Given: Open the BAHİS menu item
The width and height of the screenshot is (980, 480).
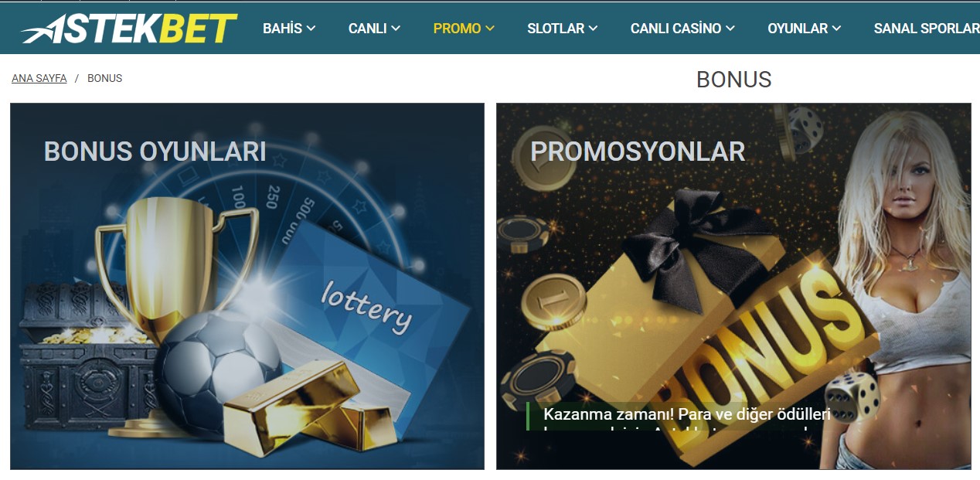Looking at the screenshot, I should (282, 29).
